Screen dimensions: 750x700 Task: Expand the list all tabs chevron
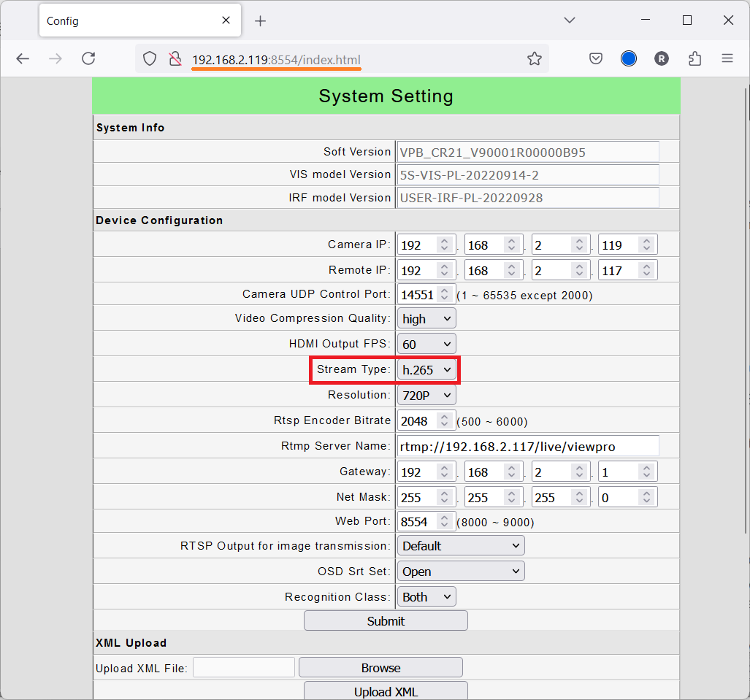(570, 20)
